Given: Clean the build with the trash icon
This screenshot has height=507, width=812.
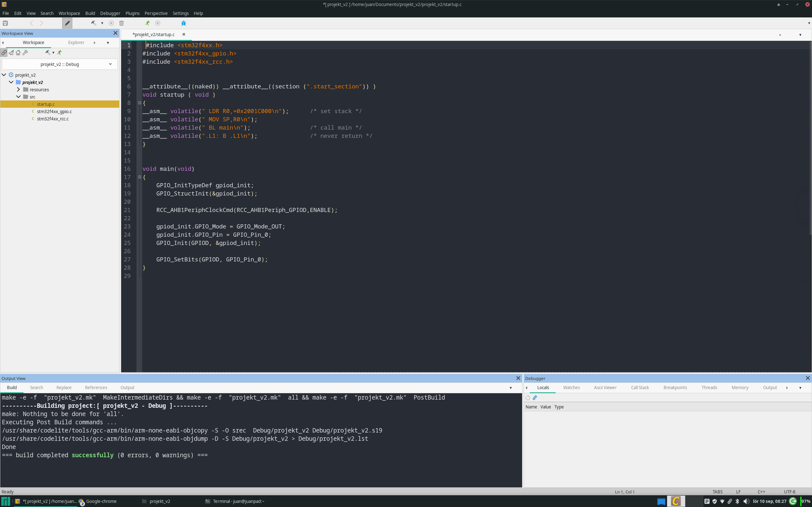Looking at the screenshot, I should 121,23.
